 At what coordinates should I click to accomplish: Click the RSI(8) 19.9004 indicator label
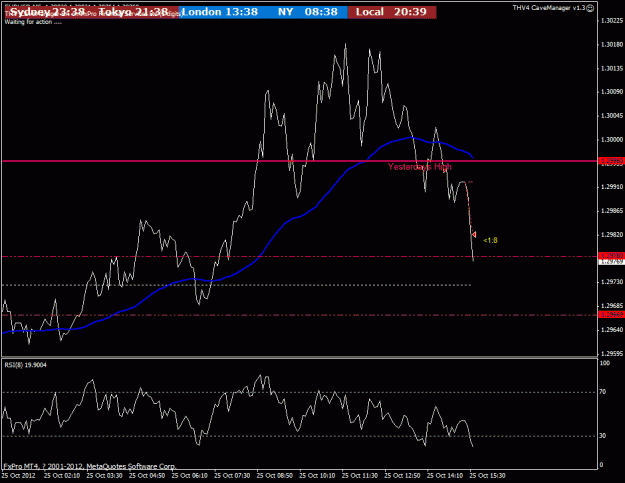(26, 365)
